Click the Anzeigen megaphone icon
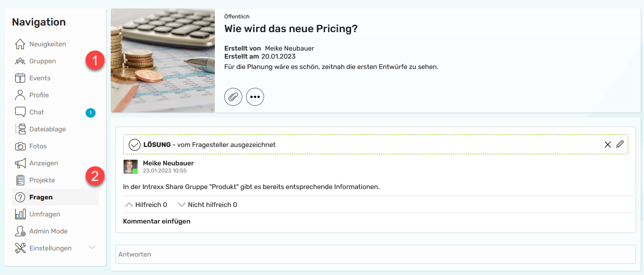The width and height of the screenshot is (644, 275). point(20,163)
